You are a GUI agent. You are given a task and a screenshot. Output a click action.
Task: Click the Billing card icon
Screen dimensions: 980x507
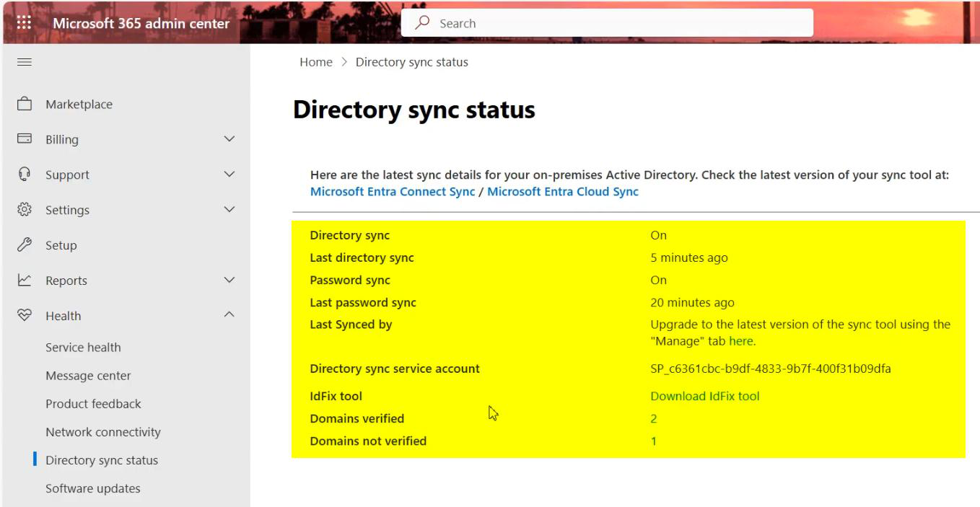25,138
